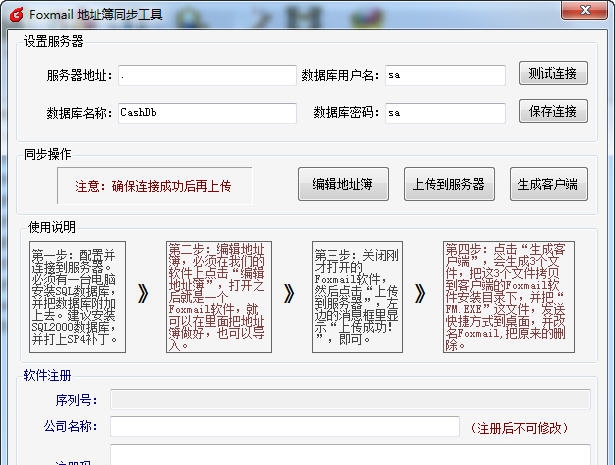Image resolution: width=615 pixels, height=465 pixels.
Task: Click the 数据库密码 input field
Action: [x=445, y=113]
